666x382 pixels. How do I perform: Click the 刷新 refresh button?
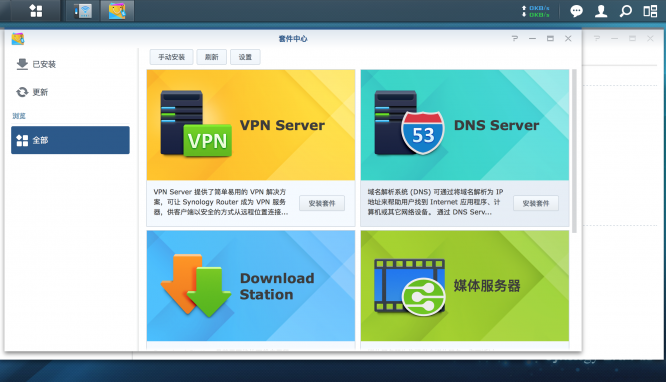[x=212, y=57]
